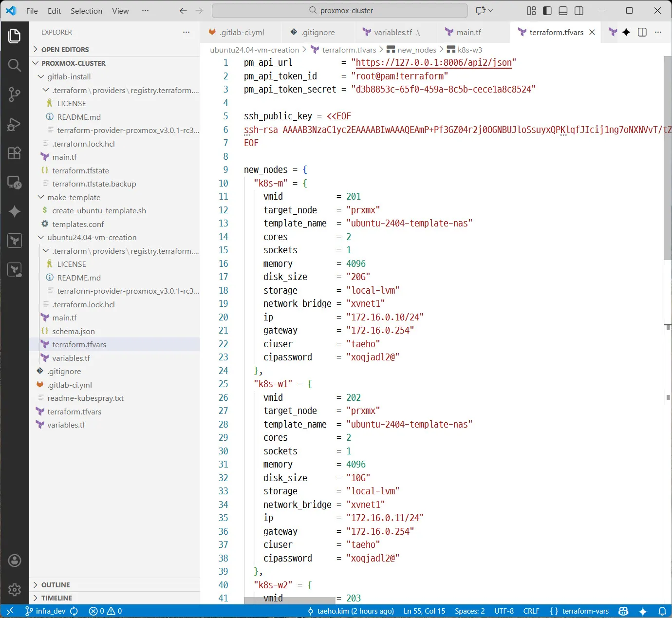Click the search box showing proxmox-cluster
672x618 pixels.
tap(340, 11)
